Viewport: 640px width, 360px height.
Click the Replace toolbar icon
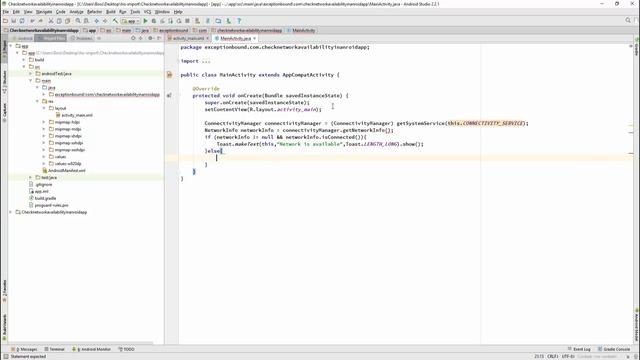pyautogui.click(x=86, y=21)
